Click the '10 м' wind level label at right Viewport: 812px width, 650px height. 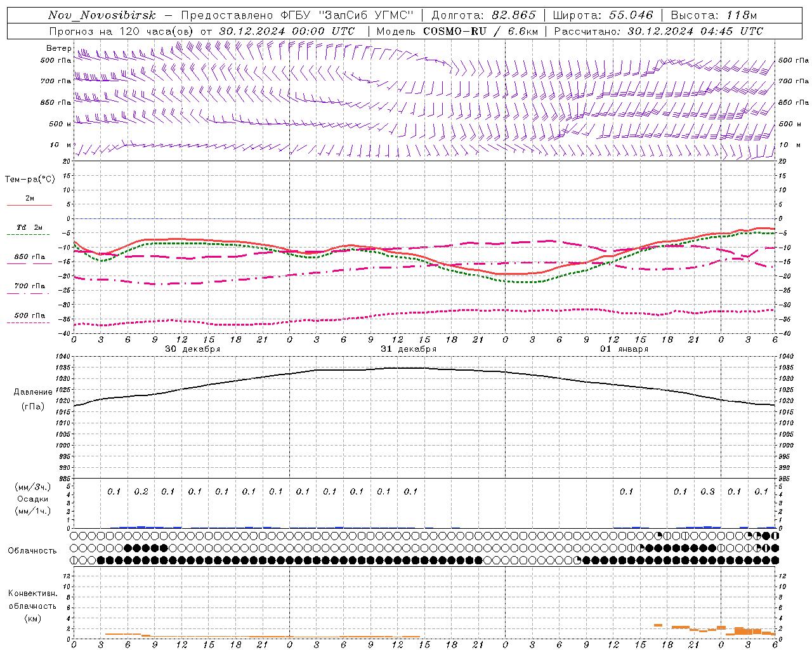point(789,145)
